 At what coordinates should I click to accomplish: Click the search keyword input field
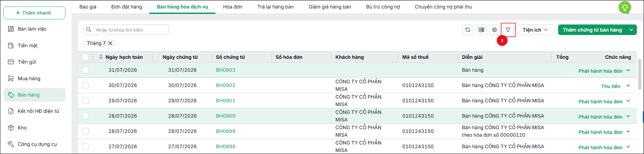[x=126, y=30]
